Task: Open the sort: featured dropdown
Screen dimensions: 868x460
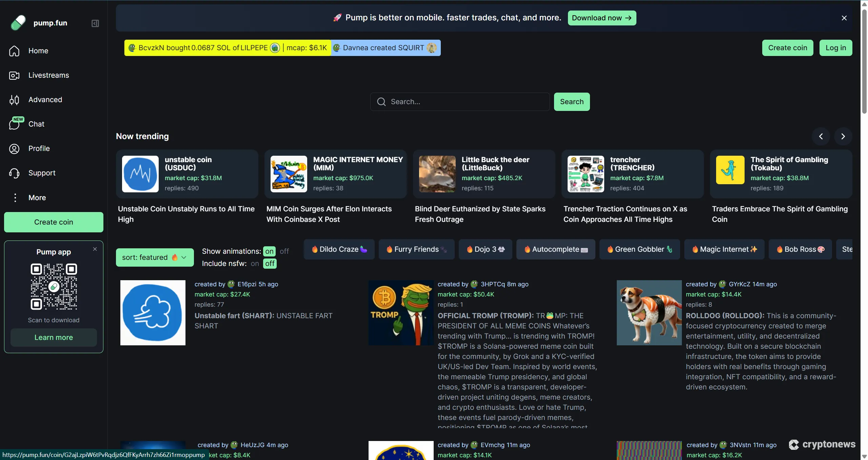Action: [155, 257]
